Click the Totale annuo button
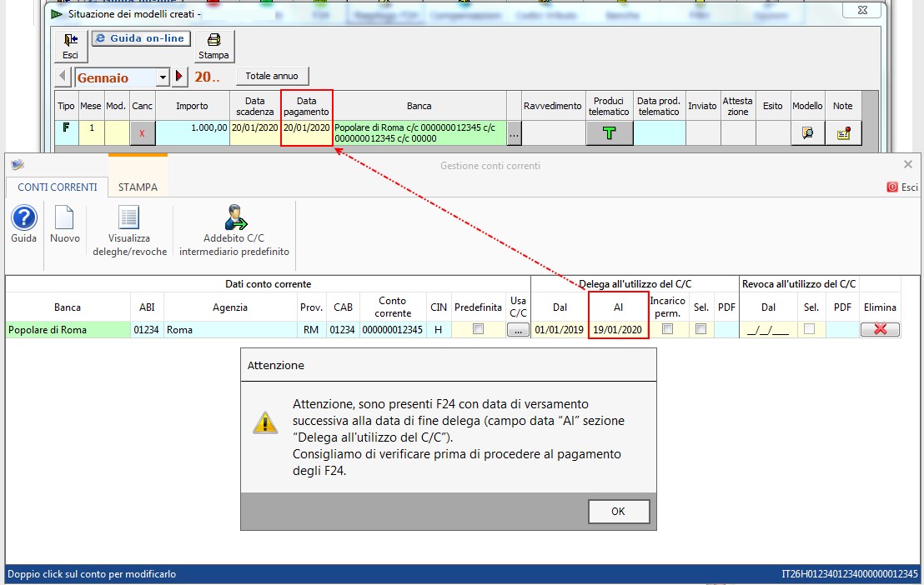 272,76
